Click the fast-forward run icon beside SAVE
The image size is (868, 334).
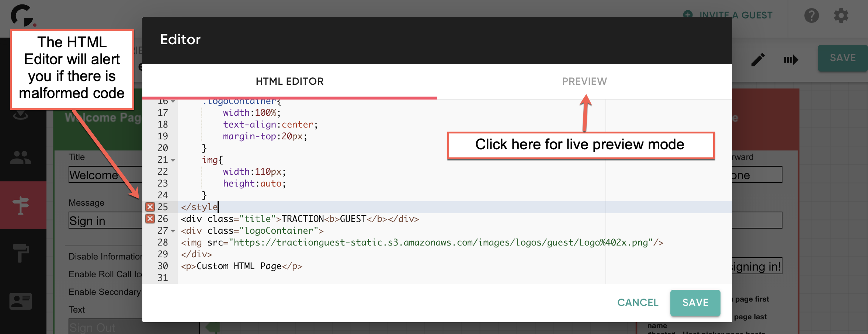click(x=791, y=60)
